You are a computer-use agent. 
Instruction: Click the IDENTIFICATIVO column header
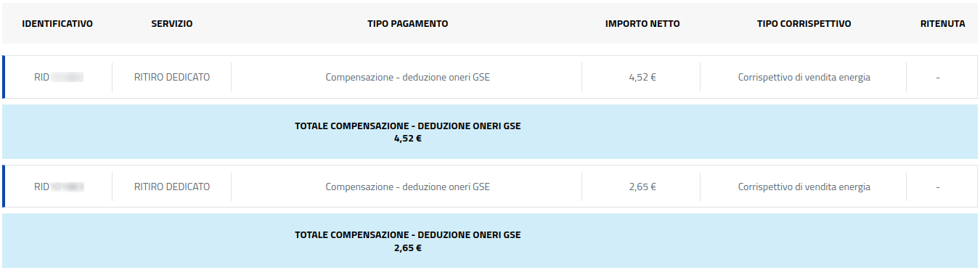pos(57,24)
